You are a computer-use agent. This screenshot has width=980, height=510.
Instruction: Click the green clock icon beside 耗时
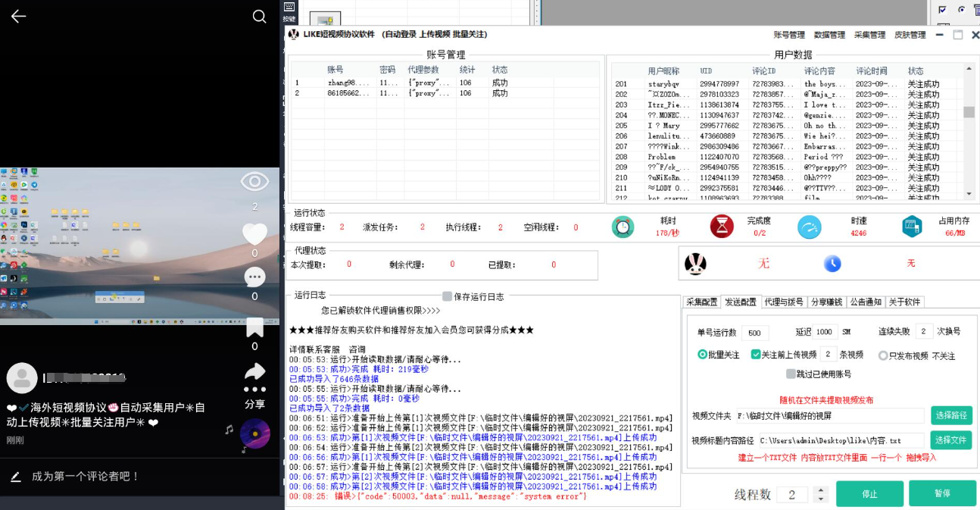[623, 227]
